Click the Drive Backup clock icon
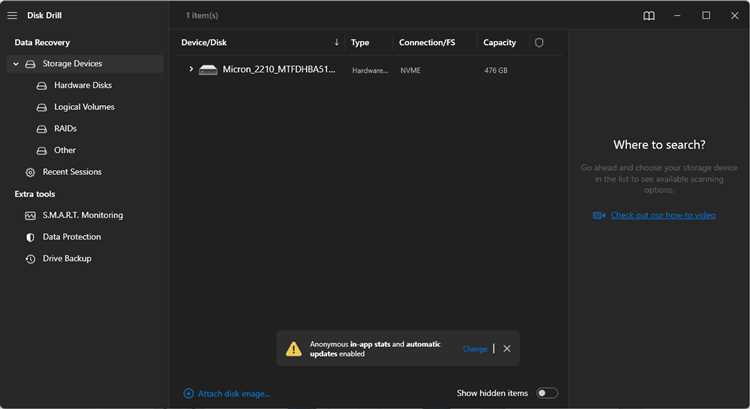 tap(30, 259)
